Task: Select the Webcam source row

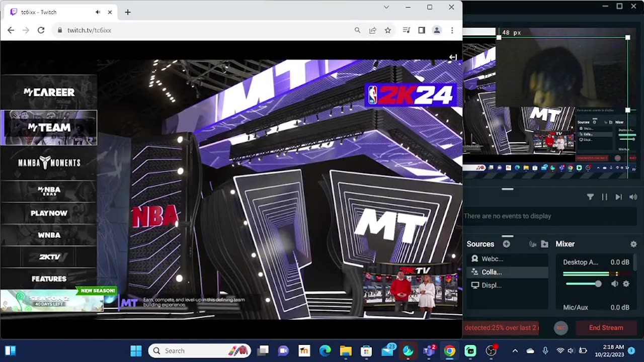Action: click(507, 259)
